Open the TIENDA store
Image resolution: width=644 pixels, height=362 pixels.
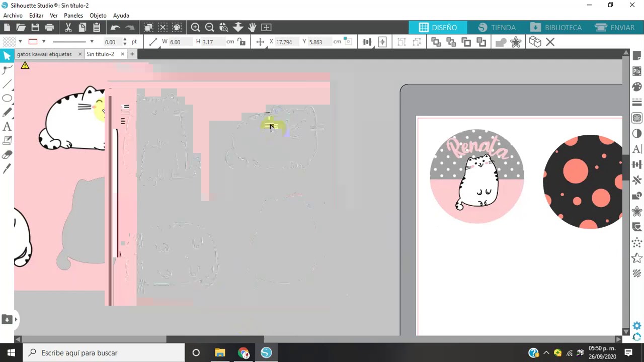tap(497, 28)
